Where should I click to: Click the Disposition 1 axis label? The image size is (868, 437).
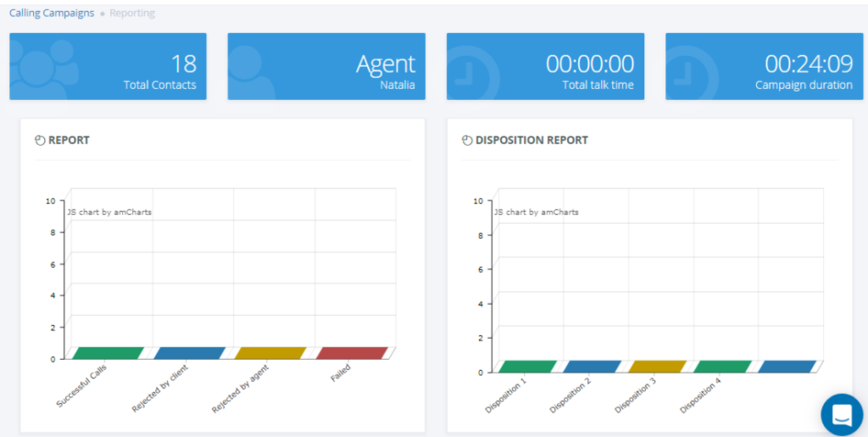[505, 396]
